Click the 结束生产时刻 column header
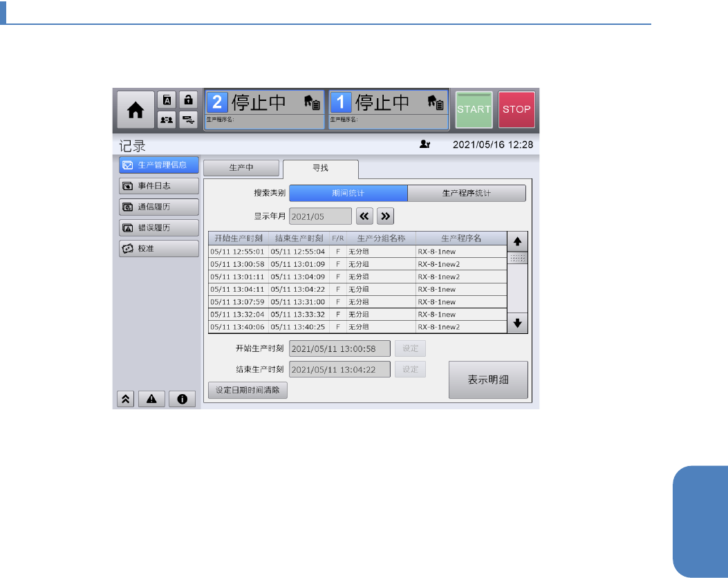This screenshot has height=578, width=728. (299, 238)
